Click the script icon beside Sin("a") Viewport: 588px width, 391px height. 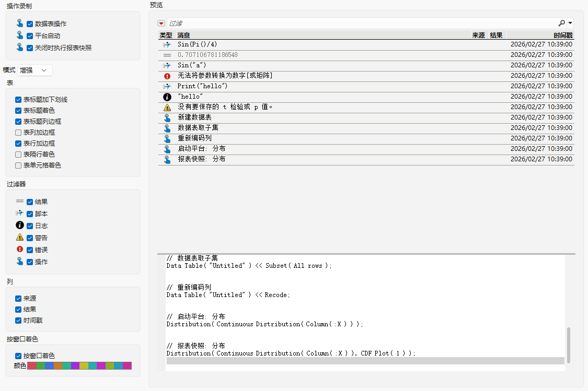pyautogui.click(x=167, y=66)
